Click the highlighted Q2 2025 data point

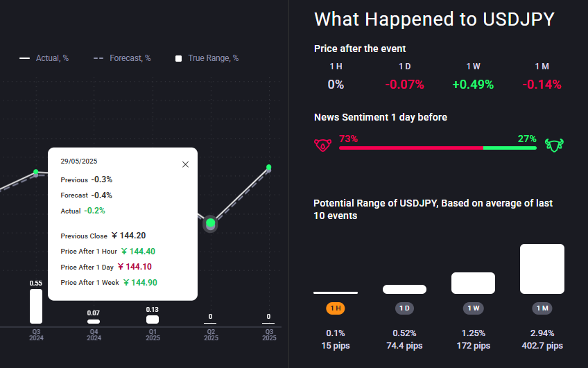pos(210,224)
